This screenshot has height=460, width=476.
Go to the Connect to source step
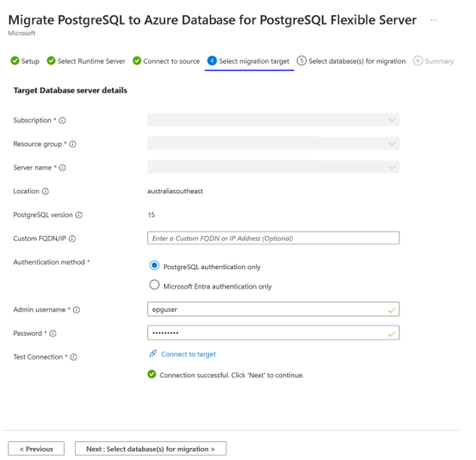pyautogui.click(x=166, y=61)
